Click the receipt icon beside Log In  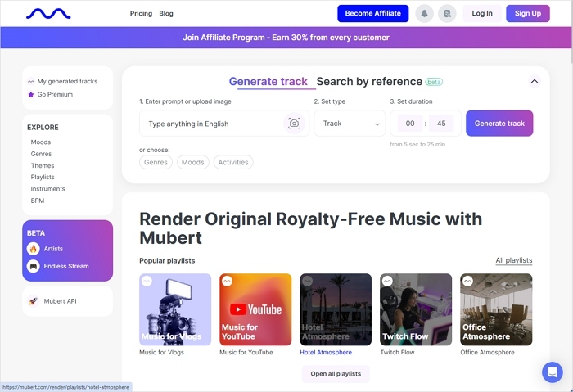pos(447,14)
